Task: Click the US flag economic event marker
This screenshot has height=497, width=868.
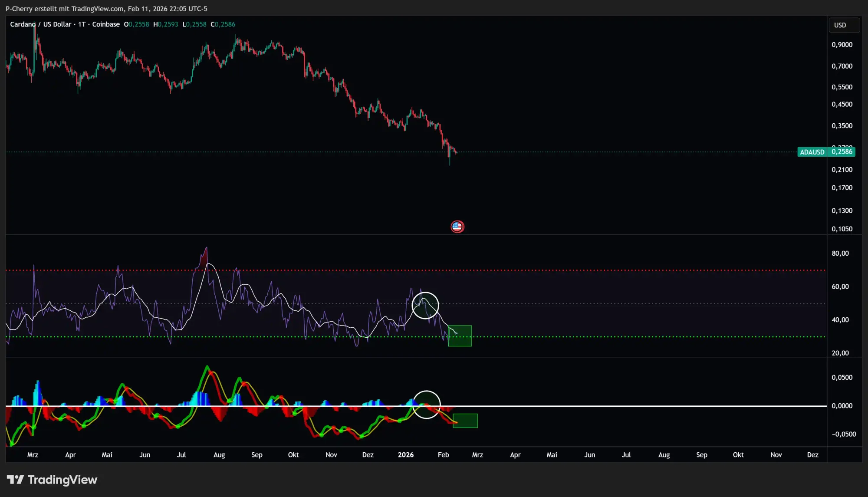Action: [457, 227]
